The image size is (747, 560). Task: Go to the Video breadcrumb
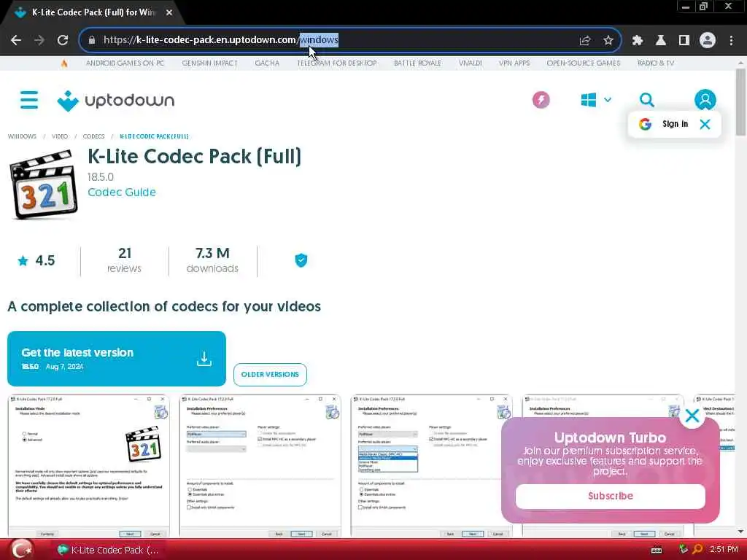pos(60,136)
